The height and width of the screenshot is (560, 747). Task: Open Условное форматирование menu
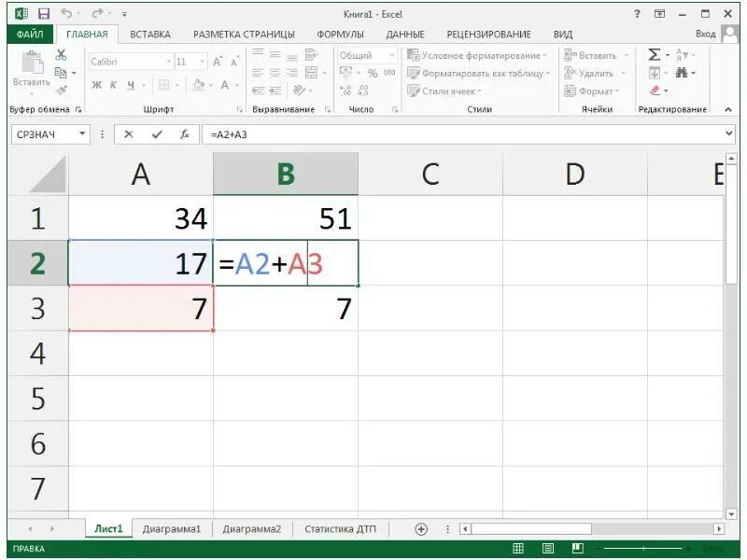[477, 55]
